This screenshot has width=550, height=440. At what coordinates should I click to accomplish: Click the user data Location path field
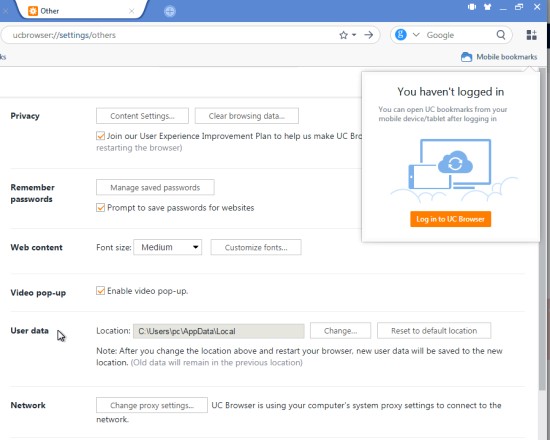[x=219, y=331]
